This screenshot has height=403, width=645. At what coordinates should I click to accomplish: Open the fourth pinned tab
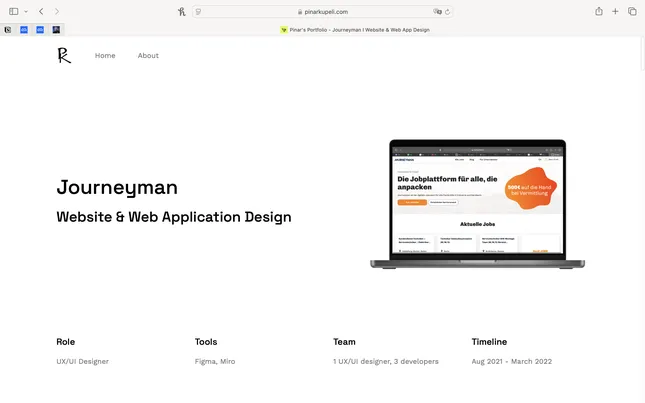click(x=56, y=30)
